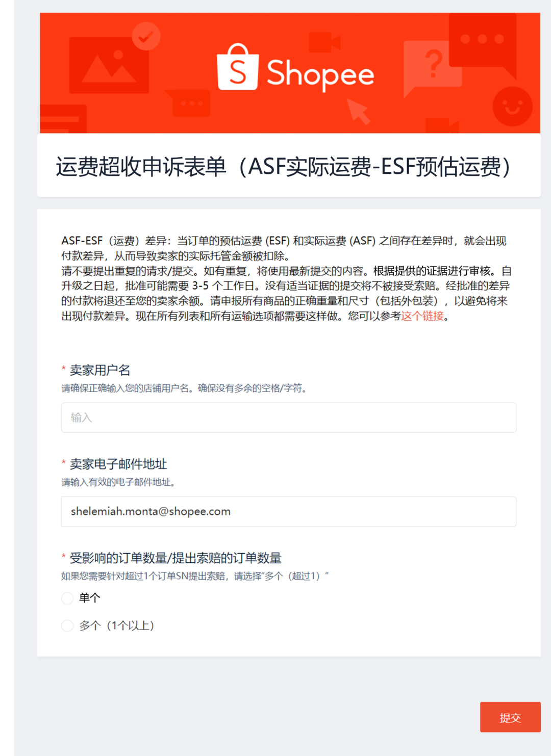Click hint text 请输入有效的电子邮件地址。
Screen dimensions: 551x756
118,482
